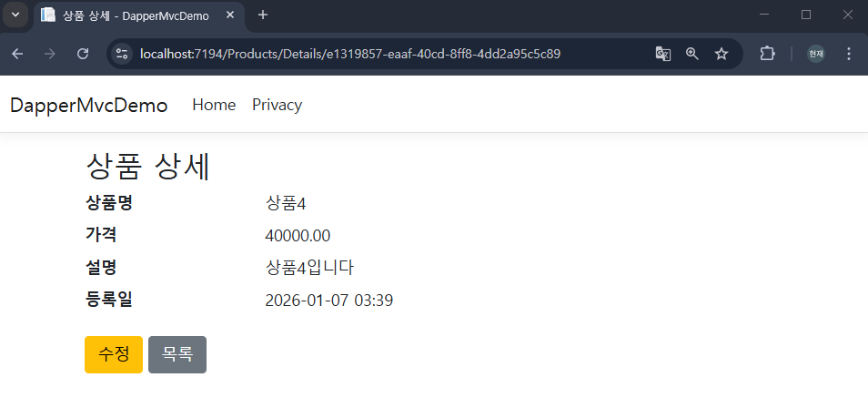Bookmark this page with star icon
This screenshot has height=408, width=868.
pyautogui.click(x=722, y=54)
